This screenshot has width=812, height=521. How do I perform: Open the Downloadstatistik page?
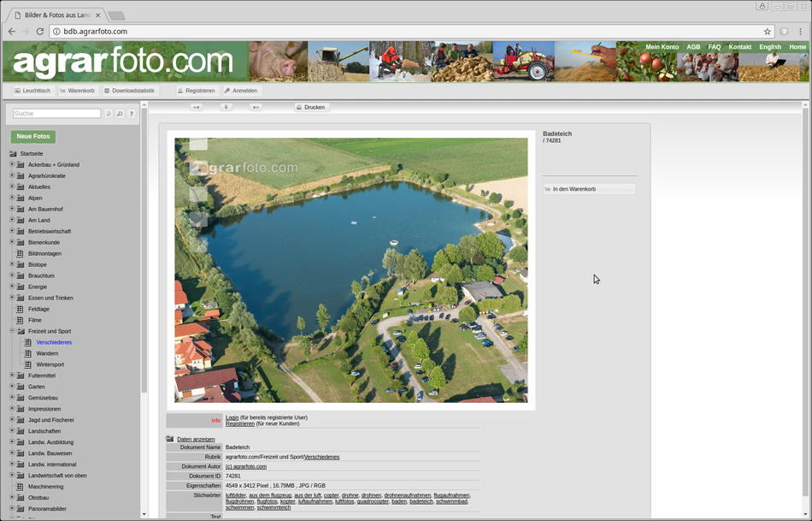(129, 91)
